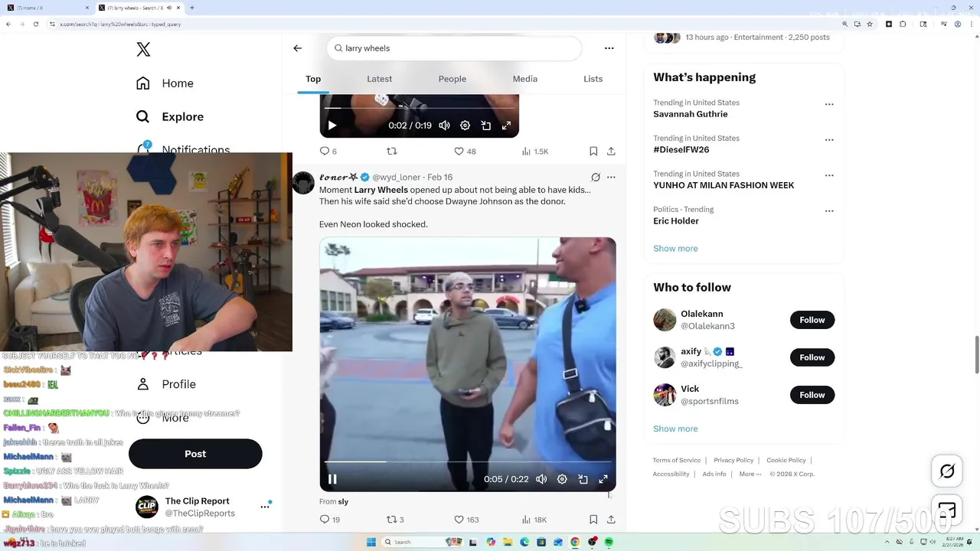
Task: View analytics for the 18K views post
Action: pos(534,520)
